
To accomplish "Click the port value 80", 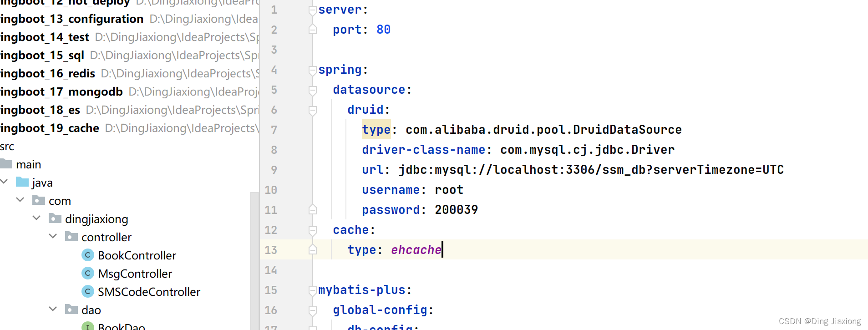I will (383, 30).
